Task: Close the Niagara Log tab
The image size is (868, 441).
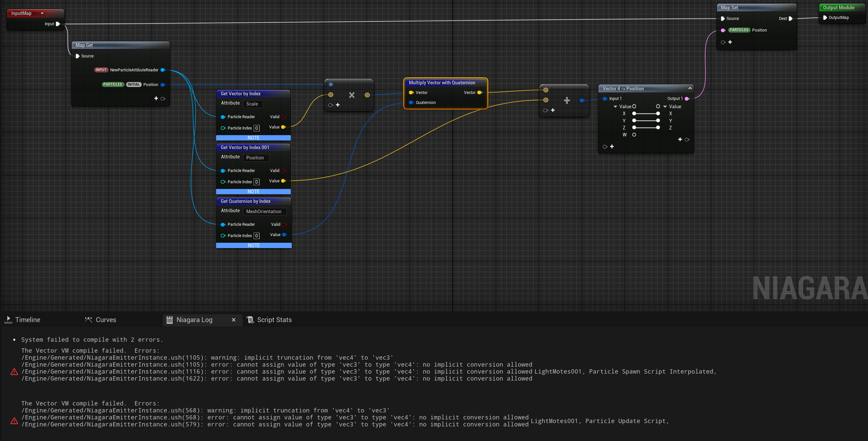Action: 233,319
